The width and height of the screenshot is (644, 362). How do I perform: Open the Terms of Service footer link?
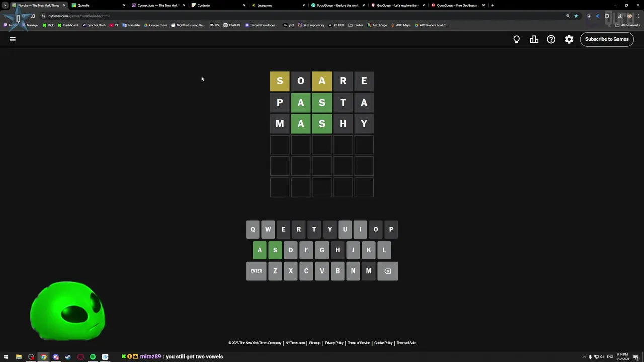359,343
